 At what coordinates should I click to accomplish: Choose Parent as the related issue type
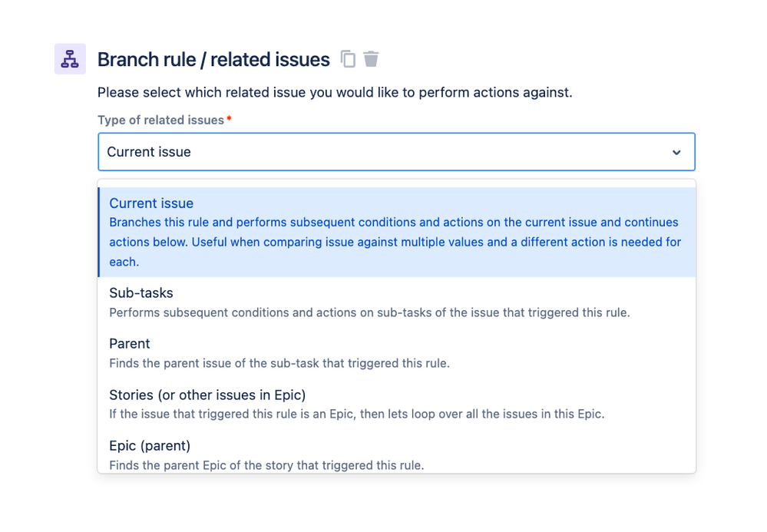129,343
